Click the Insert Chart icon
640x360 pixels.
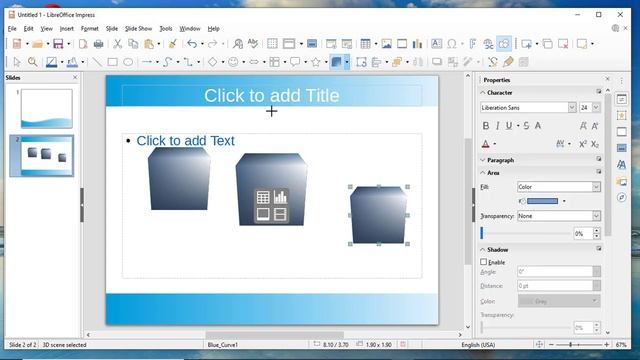coord(417,44)
